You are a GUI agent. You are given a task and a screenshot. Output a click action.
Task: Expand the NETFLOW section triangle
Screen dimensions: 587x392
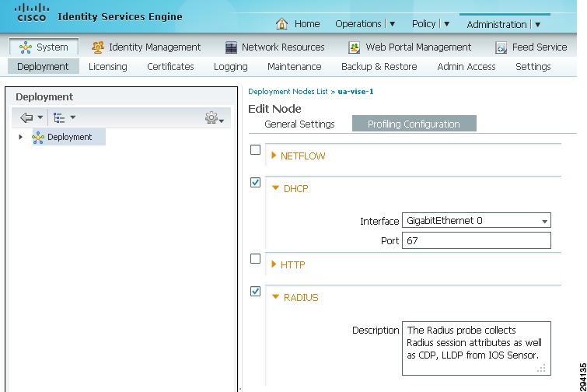click(274, 156)
